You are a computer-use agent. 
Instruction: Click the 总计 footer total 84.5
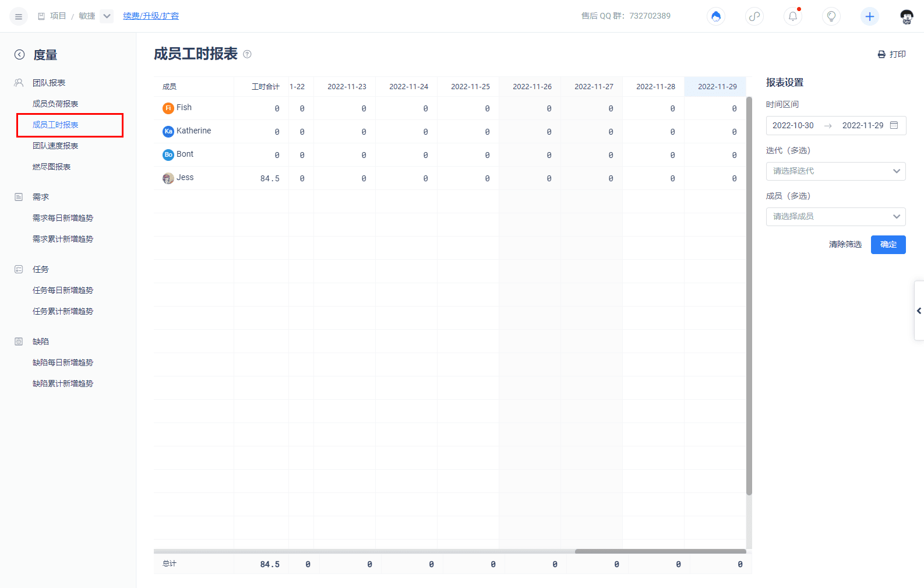click(x=270, y=564)
